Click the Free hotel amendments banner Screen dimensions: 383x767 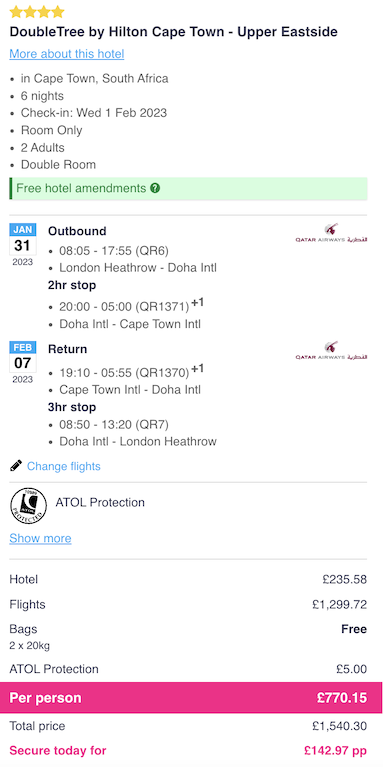click(x=188, y=188)
